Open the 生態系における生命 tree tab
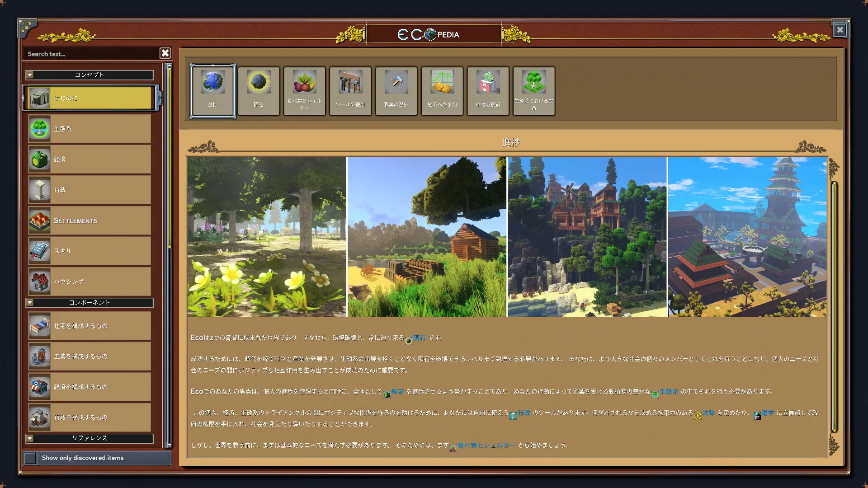Screen dimensions: 868x488 (x=534, y=91)
